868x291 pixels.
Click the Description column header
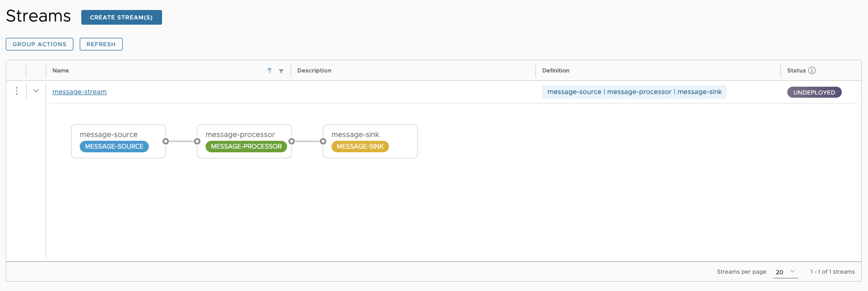point(314,70)
